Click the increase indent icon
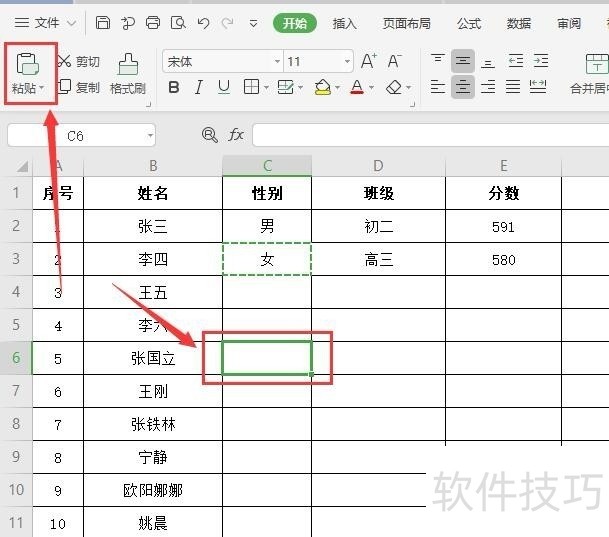This screenshot has width=609, height=537. click(x=541, y=61)
